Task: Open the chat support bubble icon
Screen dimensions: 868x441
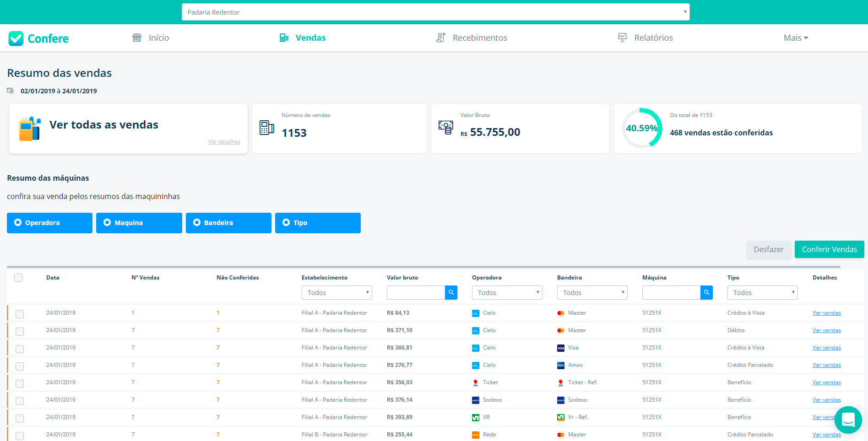Action: pos(848,419)
